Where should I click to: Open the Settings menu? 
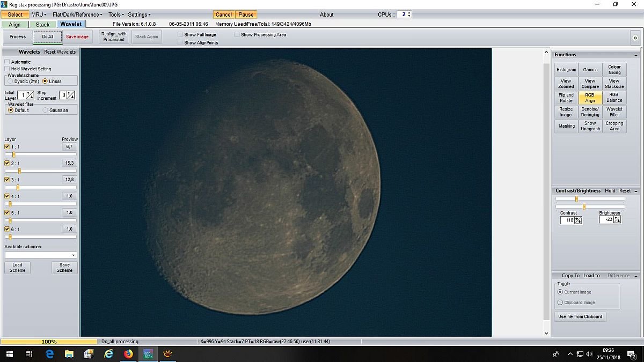click(141, 14)
